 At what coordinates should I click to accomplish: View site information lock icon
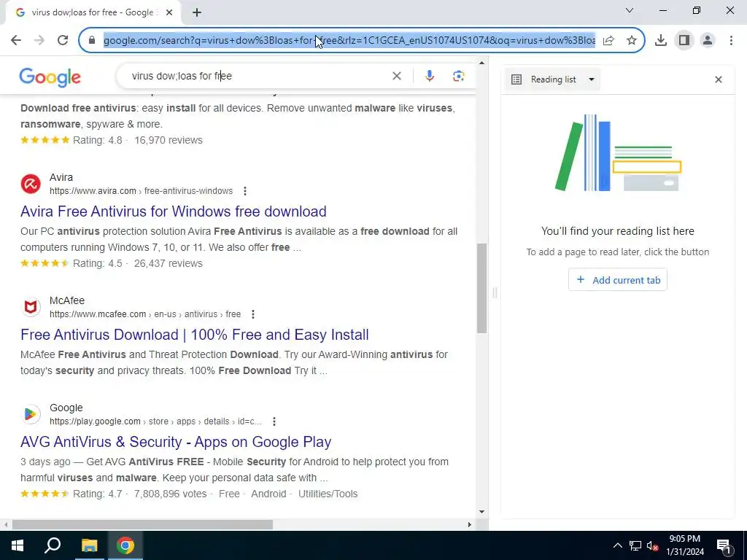92,40
